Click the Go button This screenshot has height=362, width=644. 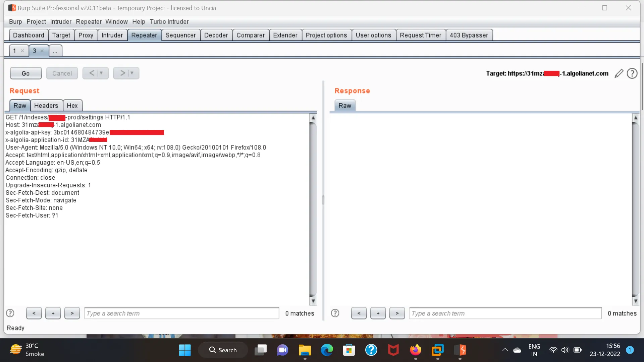(25, 73)
